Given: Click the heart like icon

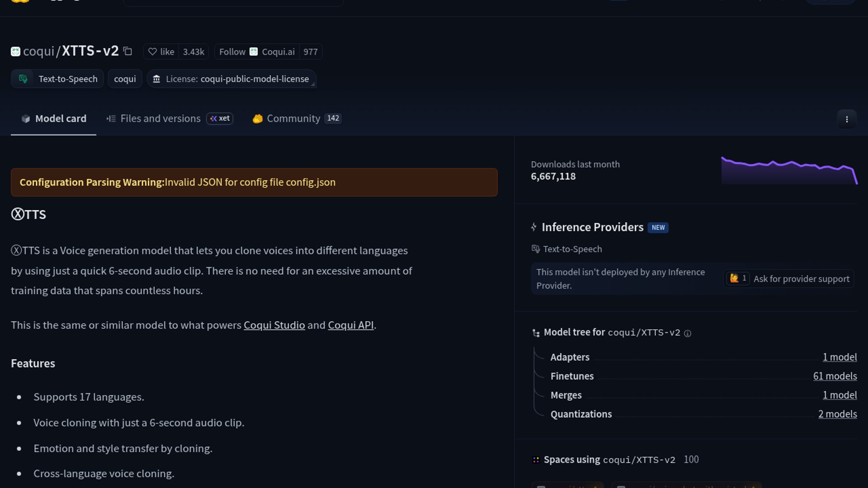Looking at the screenshot, I should [x=152, y=52].
